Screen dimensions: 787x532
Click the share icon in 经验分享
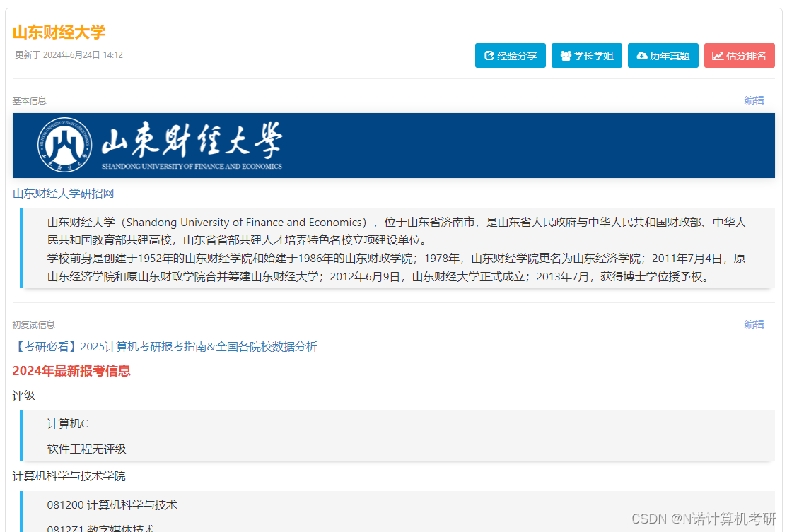(489, 56)
